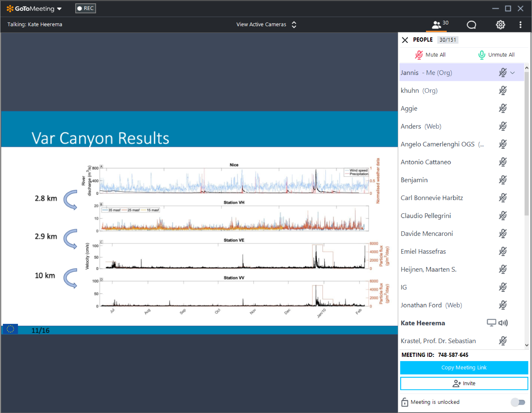Toggle Antonio Cattaneo's microphone icon
532x413 pixels.
[502, 162]
